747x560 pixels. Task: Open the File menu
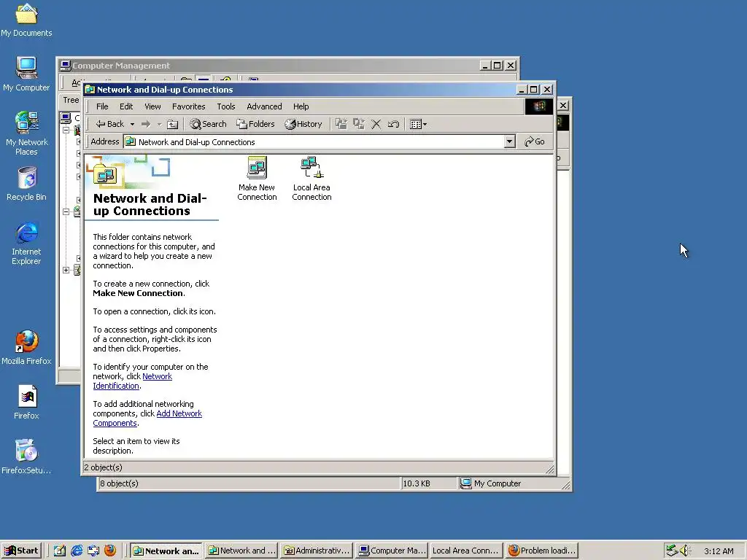[x=102, y=106]
